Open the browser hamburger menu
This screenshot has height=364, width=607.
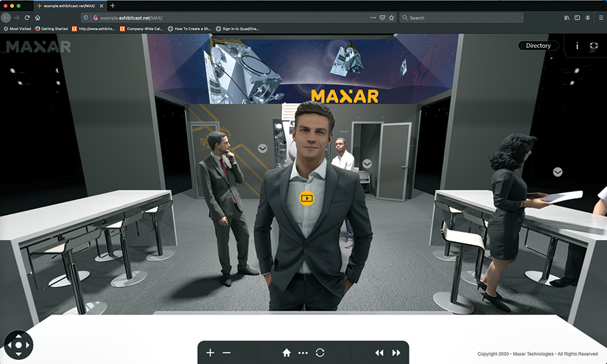601,18
